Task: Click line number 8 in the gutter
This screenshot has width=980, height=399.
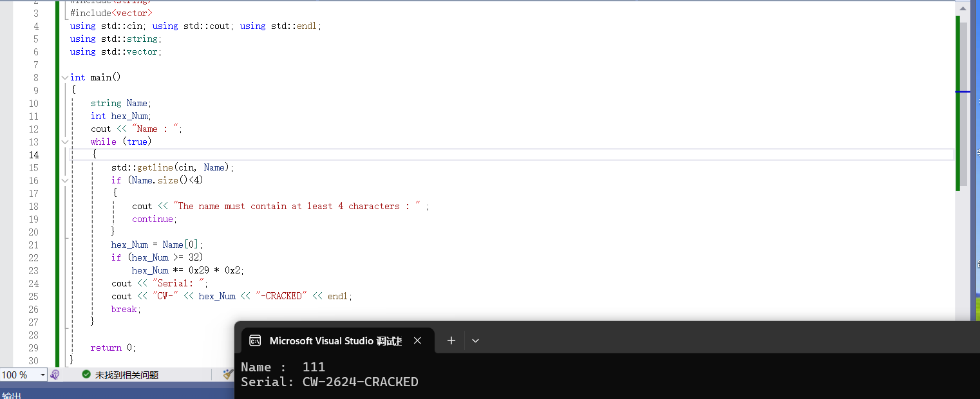Action: [x=35, y=77]
